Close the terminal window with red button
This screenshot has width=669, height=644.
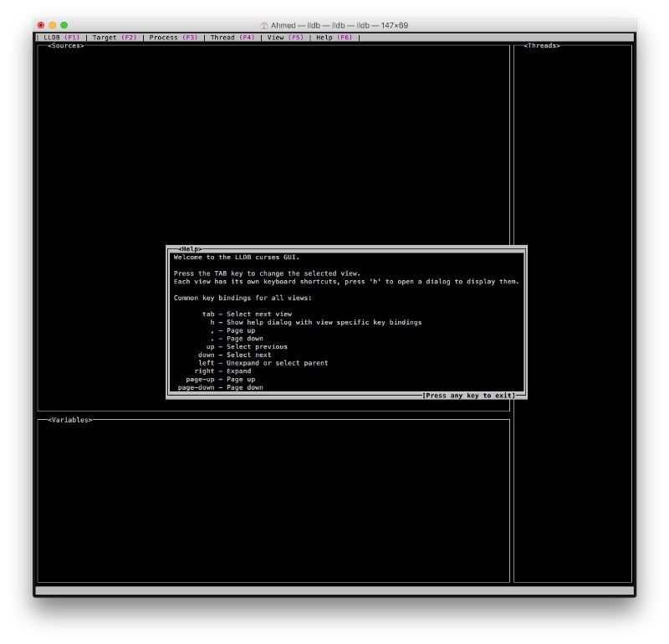point(41,25)
